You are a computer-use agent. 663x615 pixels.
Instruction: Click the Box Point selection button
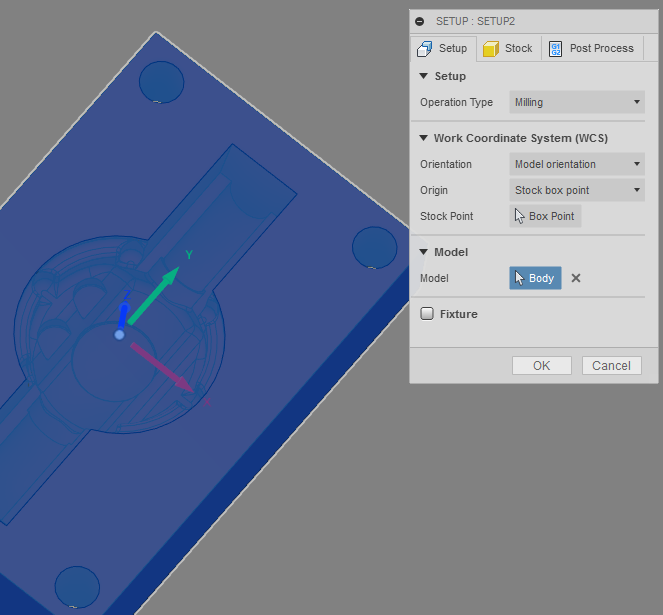[x=545, y=216]
